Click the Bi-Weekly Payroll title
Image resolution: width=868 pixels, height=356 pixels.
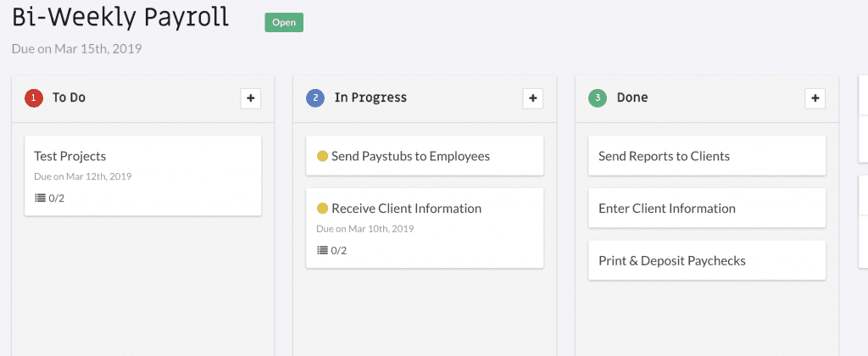point(120,18)
